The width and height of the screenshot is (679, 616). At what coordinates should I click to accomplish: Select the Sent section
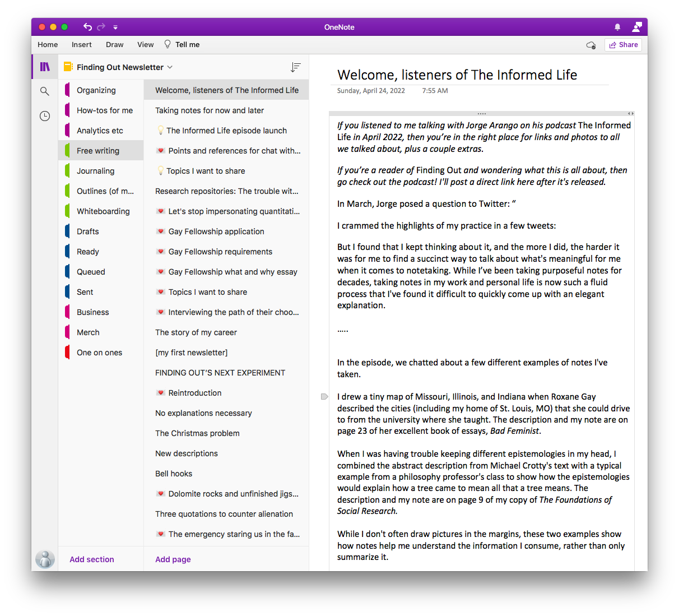(x=101, y=292)
